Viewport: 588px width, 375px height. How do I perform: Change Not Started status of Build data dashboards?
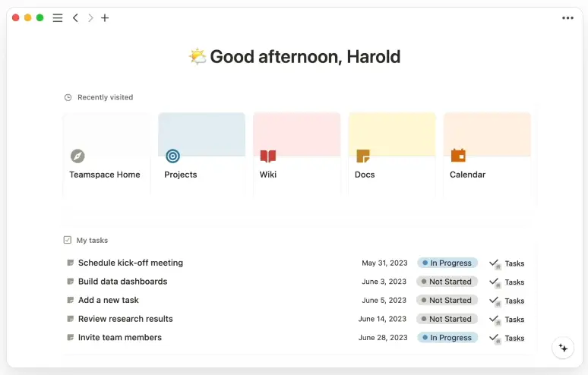pos(447,282)
